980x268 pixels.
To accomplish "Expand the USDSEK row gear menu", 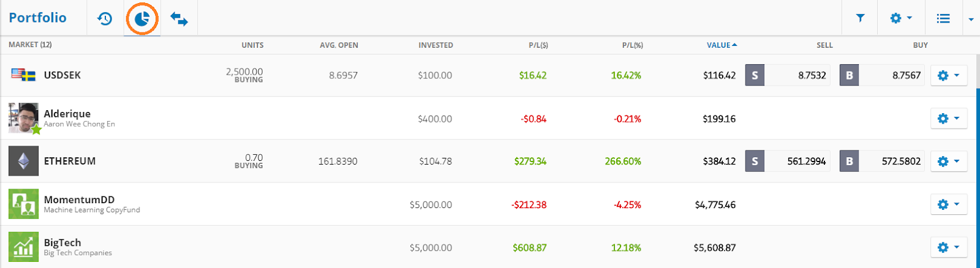I will 948,75.
